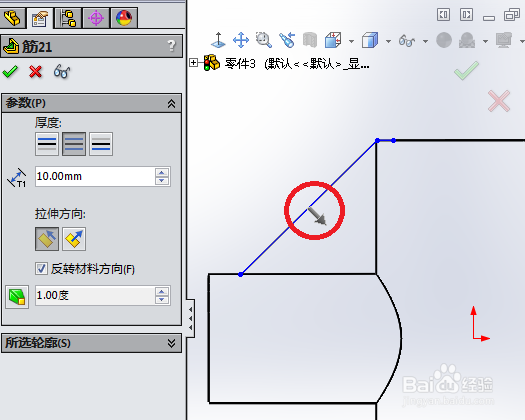
Task: Collapse the 参数(P) parameters section
Action: point(171,103)
